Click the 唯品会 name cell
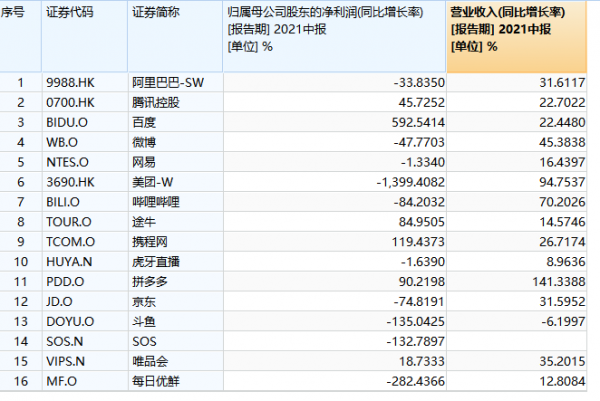The width and height of the screenshot is (600, 401). click(x=176, y=361)
